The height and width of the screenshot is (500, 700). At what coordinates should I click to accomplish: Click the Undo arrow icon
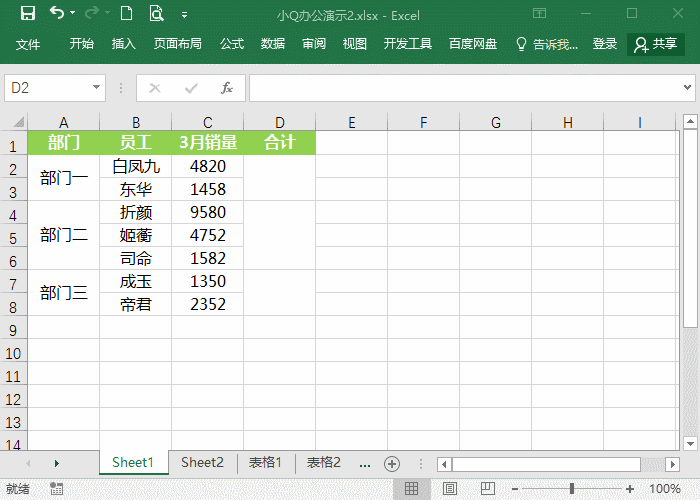[57, 12]
